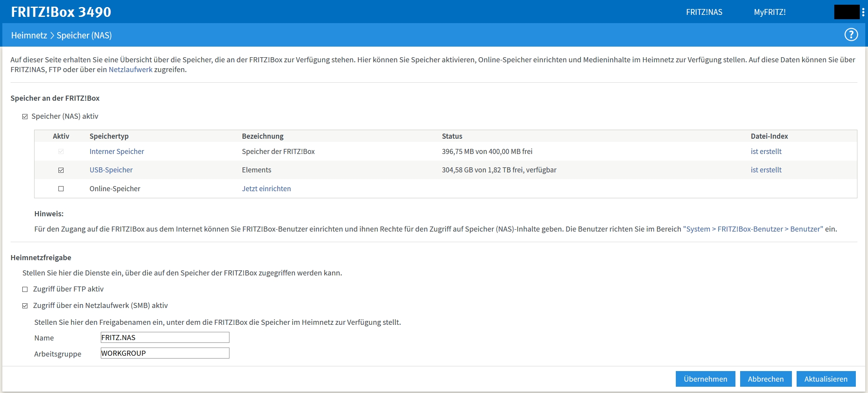868x393 pixels.
Task: Click the Aktualisieren button
Action: coord(826,379)
